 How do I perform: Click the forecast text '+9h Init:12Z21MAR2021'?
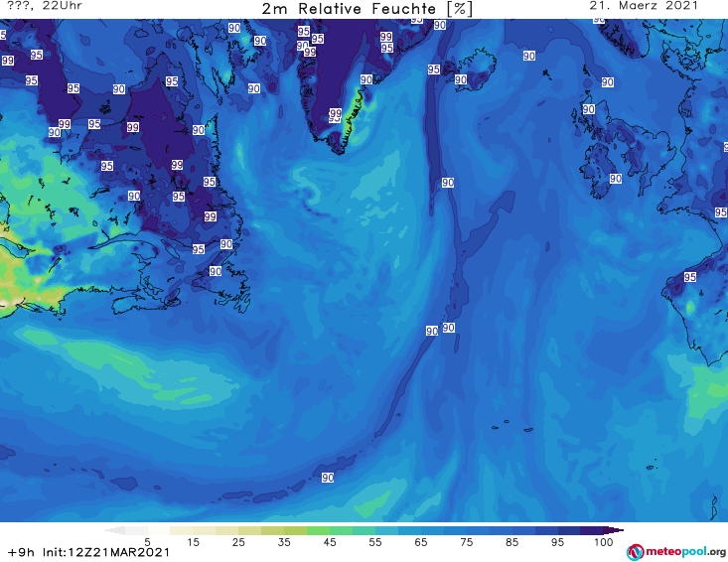88,552
